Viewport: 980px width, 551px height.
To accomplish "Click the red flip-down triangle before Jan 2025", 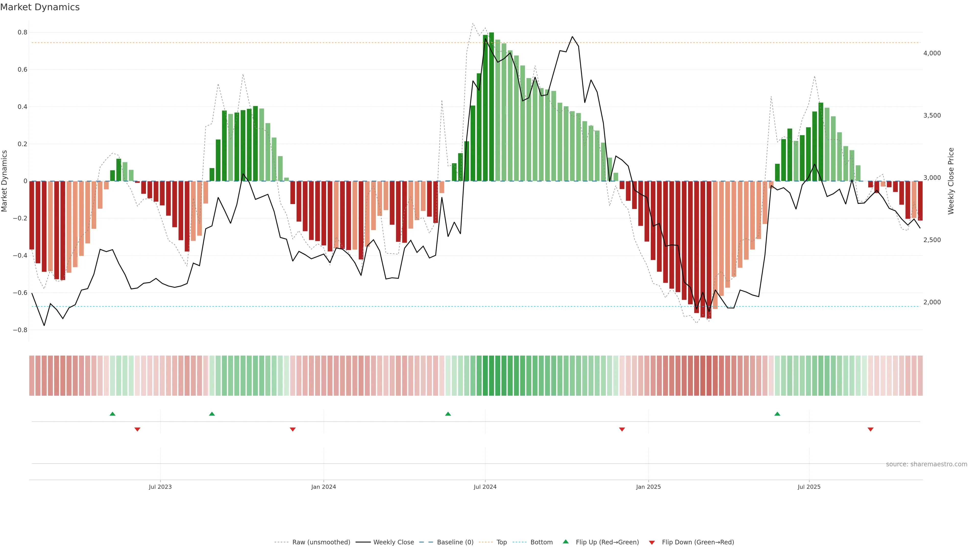I will click(622, 429).
